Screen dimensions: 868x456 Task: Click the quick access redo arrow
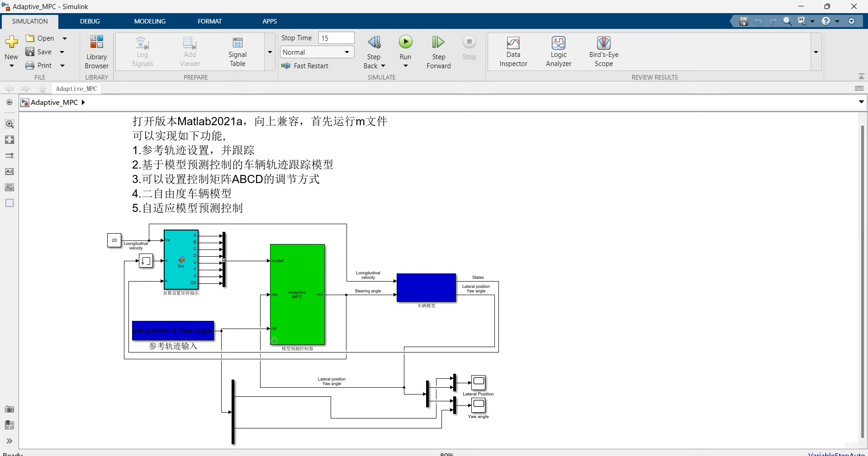[x=773, y=21]
